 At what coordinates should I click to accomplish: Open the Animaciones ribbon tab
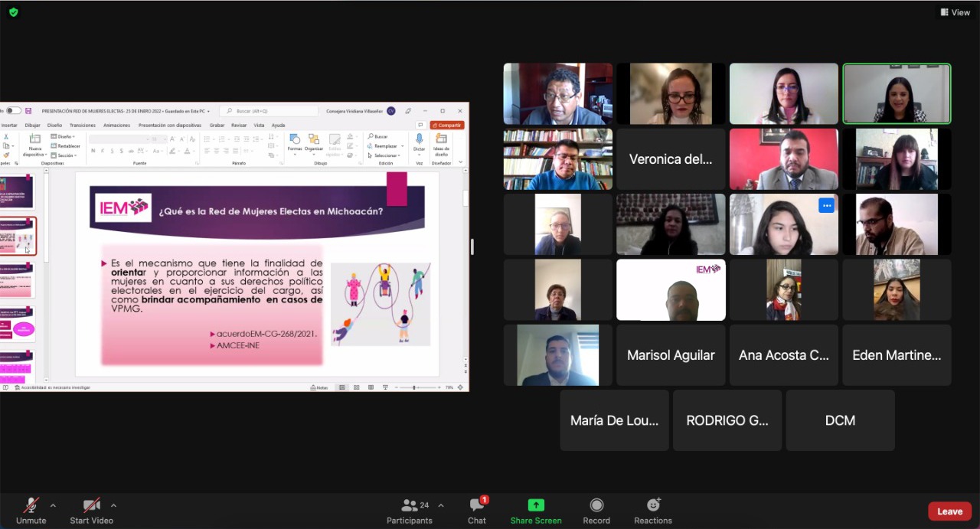click(x=116, y=126)
